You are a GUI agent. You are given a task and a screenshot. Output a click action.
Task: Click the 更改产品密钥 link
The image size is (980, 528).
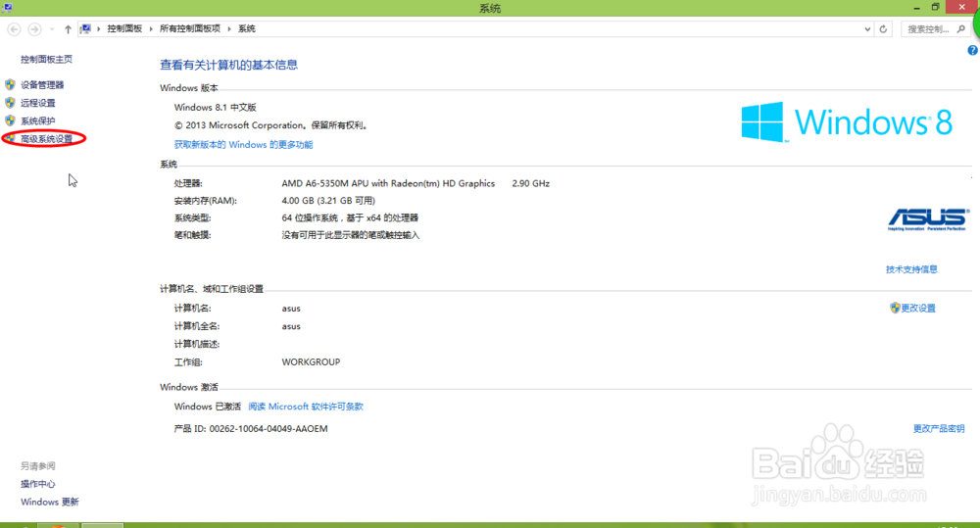pyautogui.click(x=939, y=429)
